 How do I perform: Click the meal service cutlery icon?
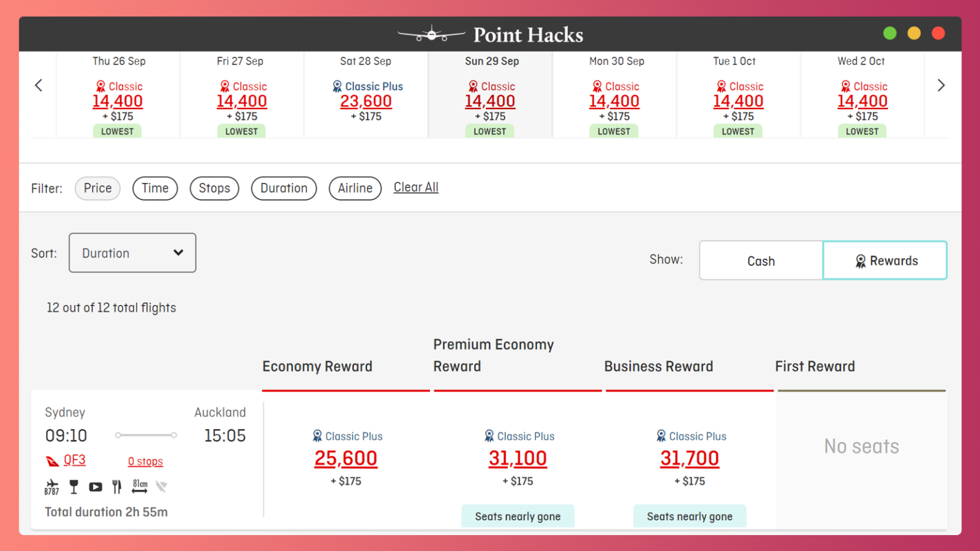(x=116, y=486)
